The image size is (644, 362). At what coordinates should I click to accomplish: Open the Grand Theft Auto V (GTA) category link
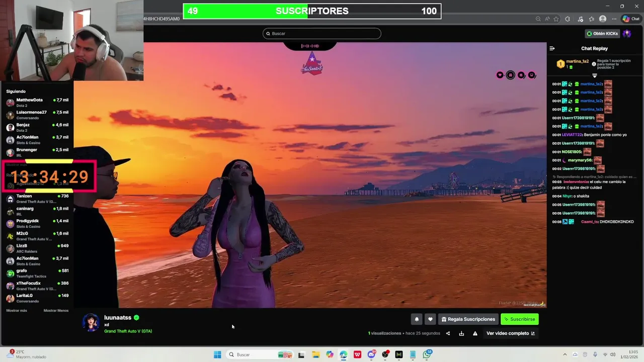pyautogui.click(x=128, y=331)
